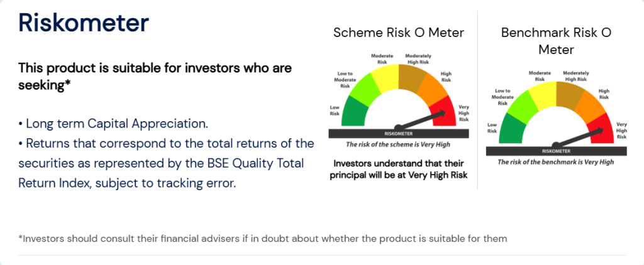Click the "Scheme Risk O Meter" title

click(x=398, y=33)
